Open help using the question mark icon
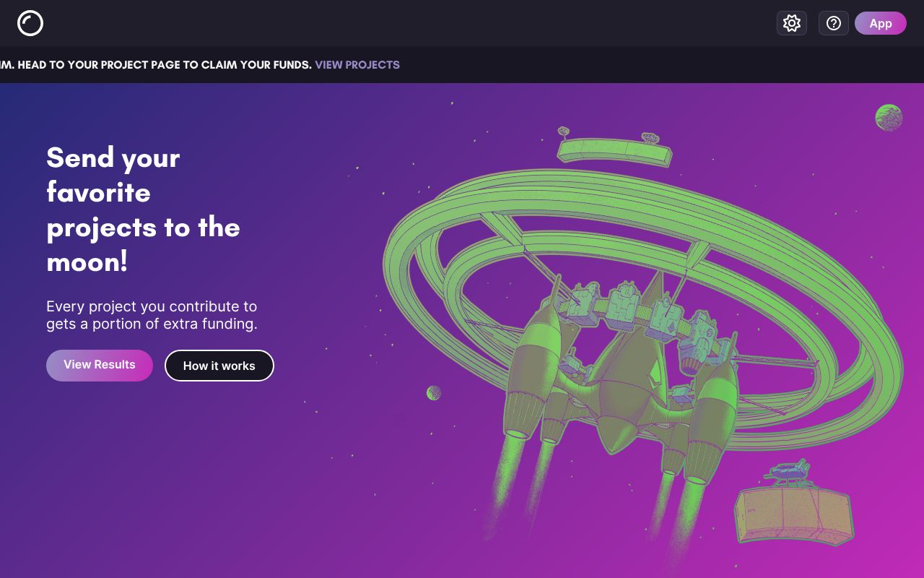This screenshot has height=578, width=924. 834,23
